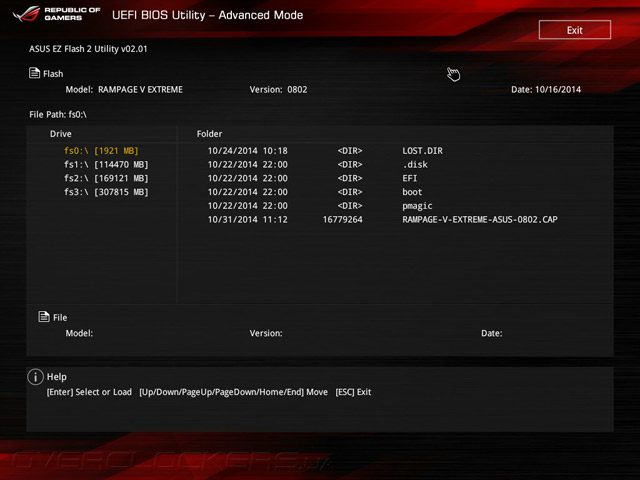Select drive fs2:\ [169121 MB]

coord(106,178)
